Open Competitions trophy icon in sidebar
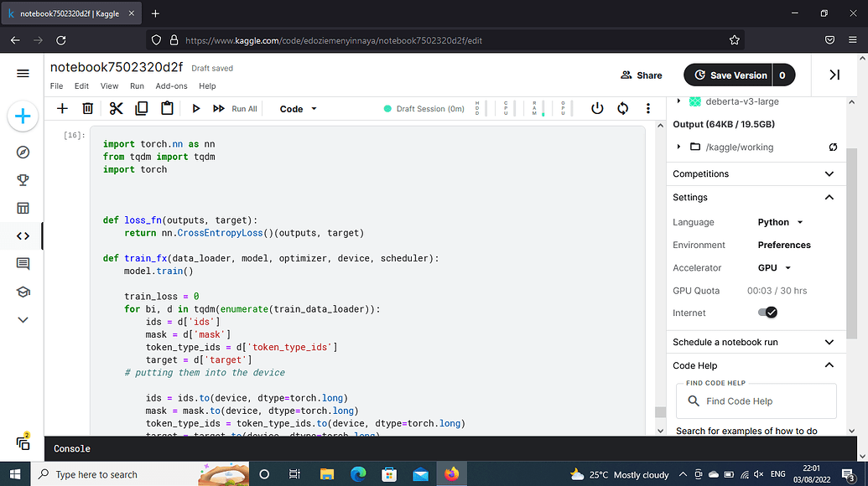 [23, 179]
